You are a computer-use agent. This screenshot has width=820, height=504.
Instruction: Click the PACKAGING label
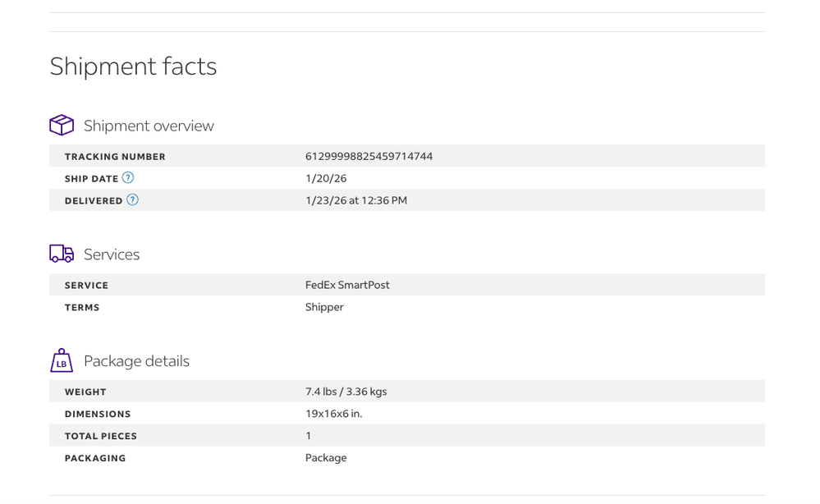95,458
